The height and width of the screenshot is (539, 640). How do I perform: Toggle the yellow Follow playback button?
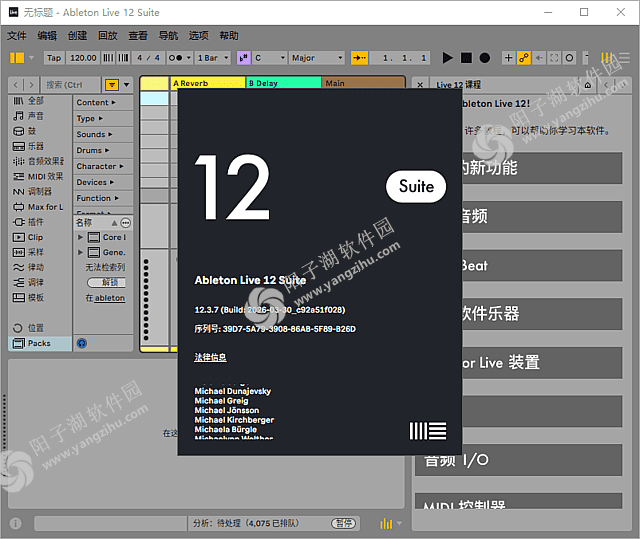(x=359, y=58)
